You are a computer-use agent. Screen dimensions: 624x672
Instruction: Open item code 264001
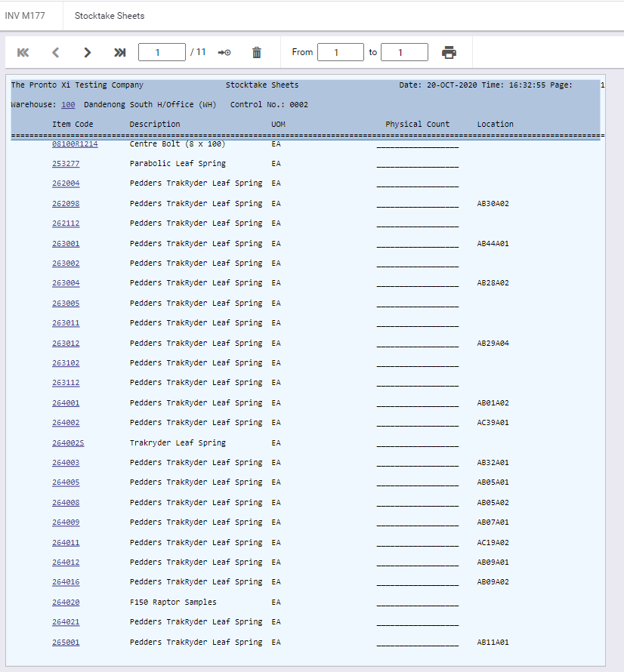pos(66,403)
